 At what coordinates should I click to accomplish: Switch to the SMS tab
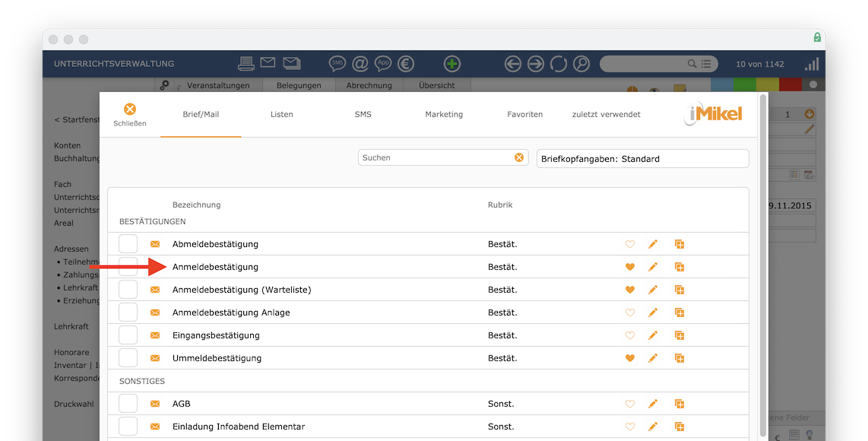point(363,114)
